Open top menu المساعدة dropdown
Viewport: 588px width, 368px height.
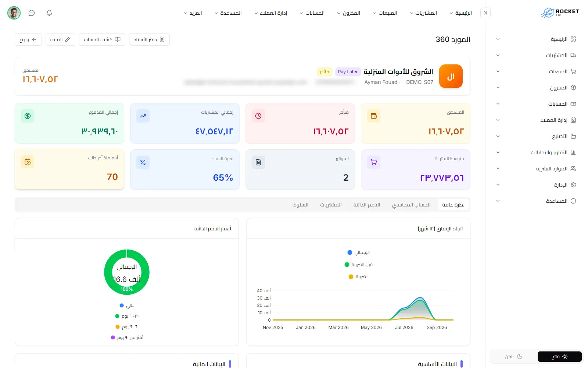tap(228, 13)
